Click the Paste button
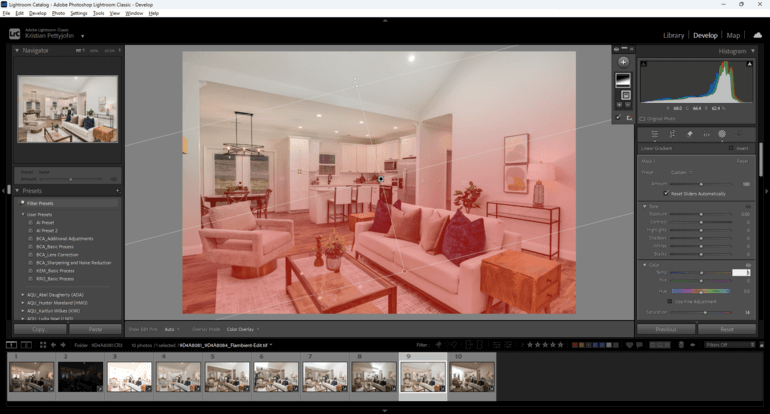The image size is (770, 414). (x=95, y=329)
